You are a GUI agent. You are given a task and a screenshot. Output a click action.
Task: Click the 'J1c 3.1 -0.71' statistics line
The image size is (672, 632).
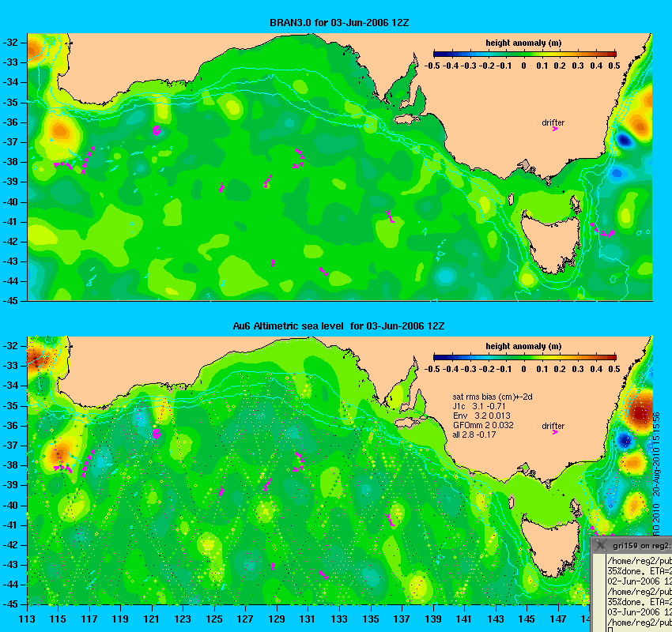[479, 406]
